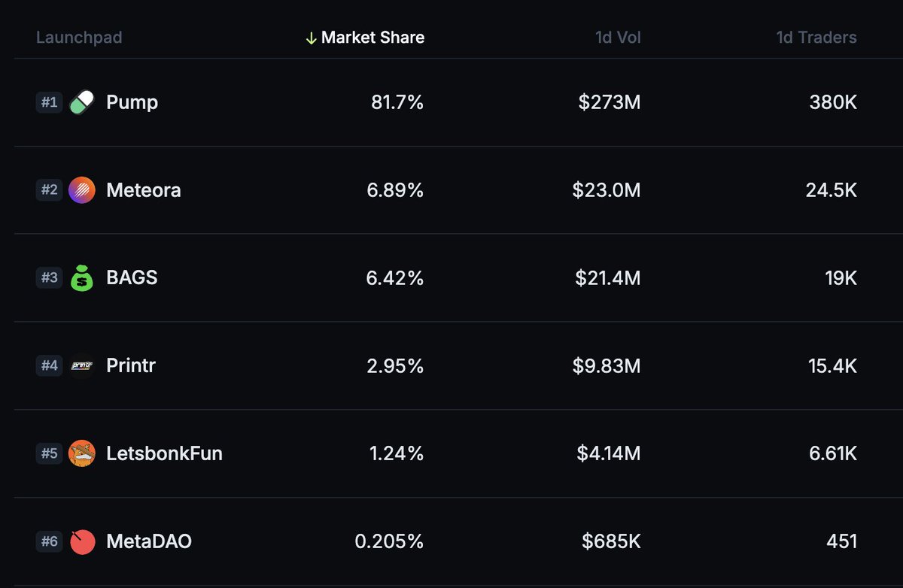Select the $9.83M volume value
903x588 pixels.
click(608, 366)
